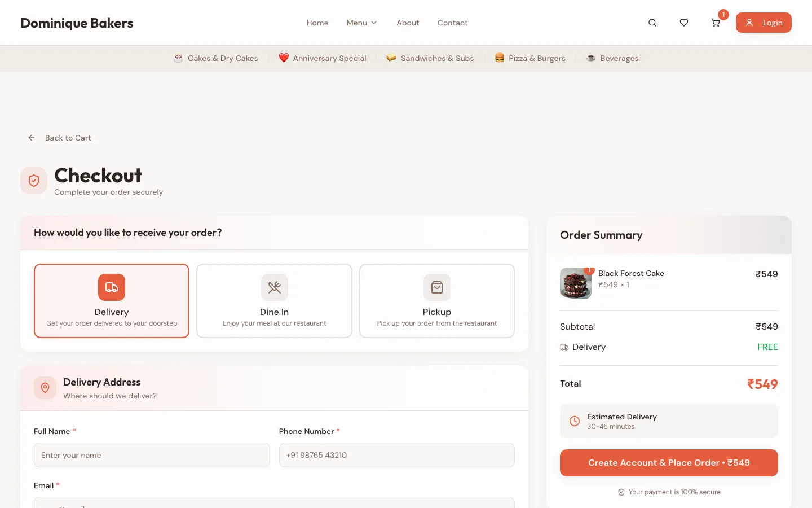Focus the Full Name input field
Image resolution: width=812 pixels, height=508 pixels.
pyautogui.click(x=152, y=455)
